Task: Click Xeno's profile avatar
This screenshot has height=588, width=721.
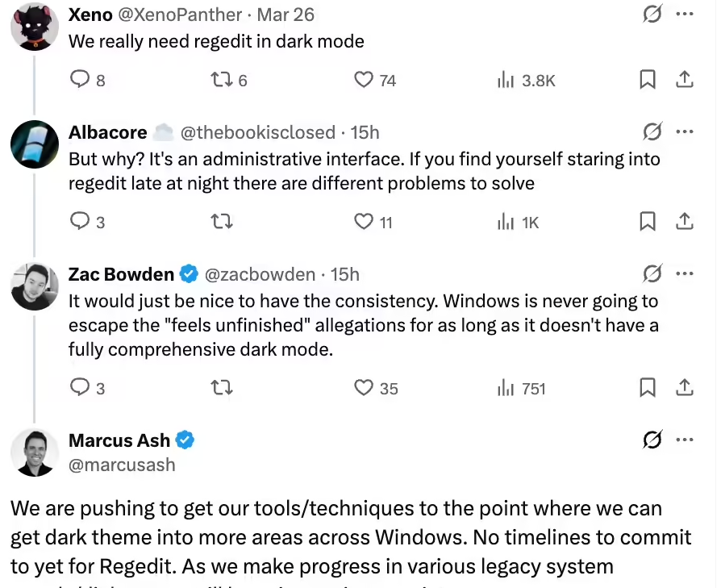Action: [x=35, y=24]
